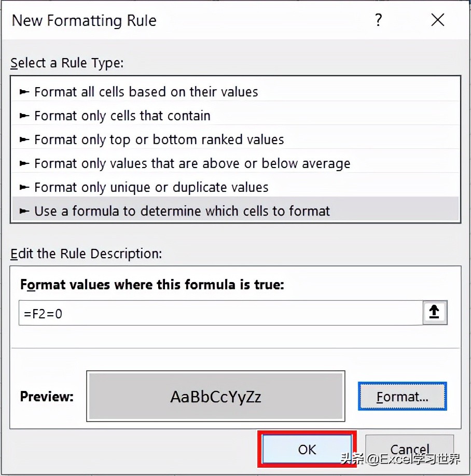Click arrow beside 'top or bottom ranked'
Viewport: 471px width, 476px height.
[x=24, y=139]
